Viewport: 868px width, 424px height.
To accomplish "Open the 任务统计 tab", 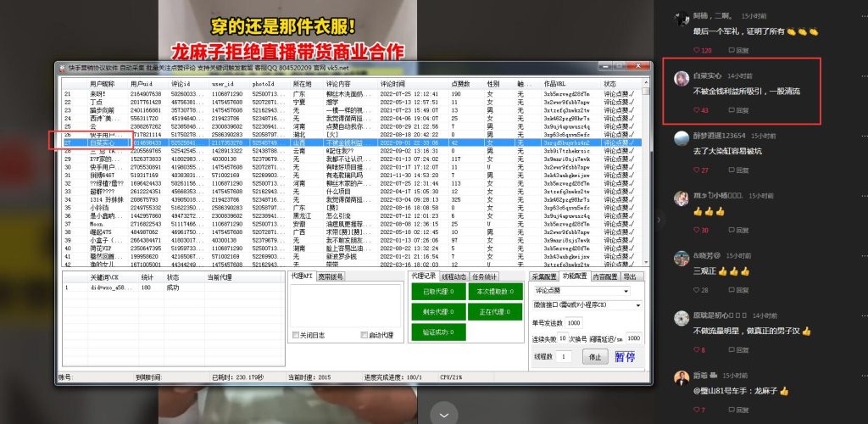I will (484, 276).
